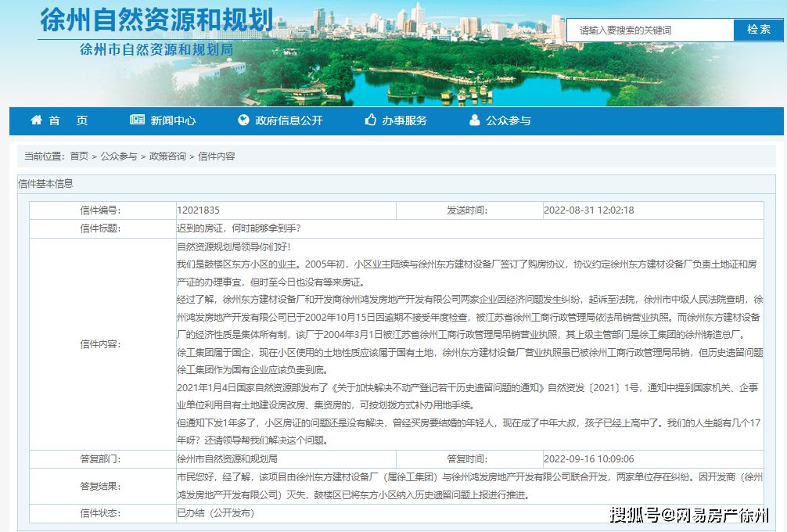787x532 pixels.
Task: Click the person icon beside 公众参与
Action: 474,120
